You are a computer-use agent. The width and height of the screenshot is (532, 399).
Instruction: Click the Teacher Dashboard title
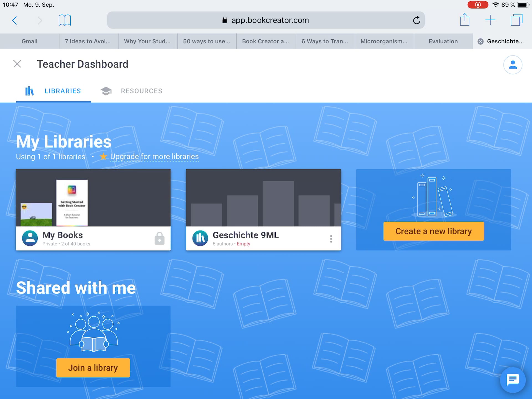pyautogui.click(x=83, y=64)
